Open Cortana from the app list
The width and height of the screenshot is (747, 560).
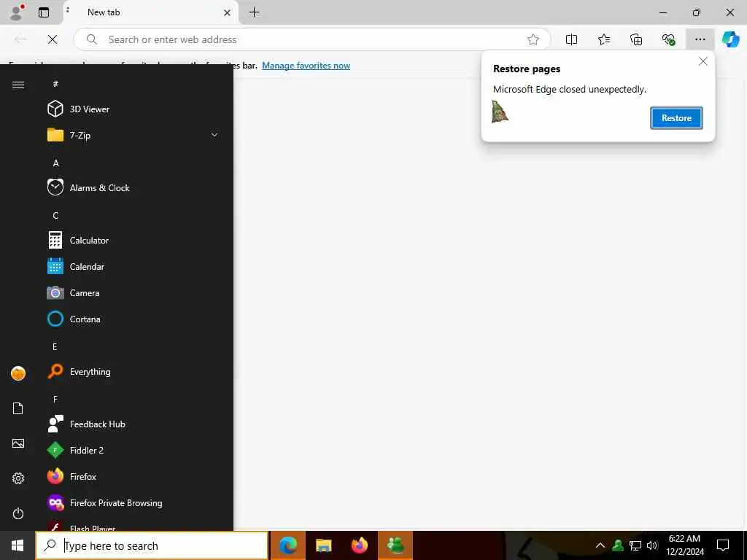click(133, 319)
